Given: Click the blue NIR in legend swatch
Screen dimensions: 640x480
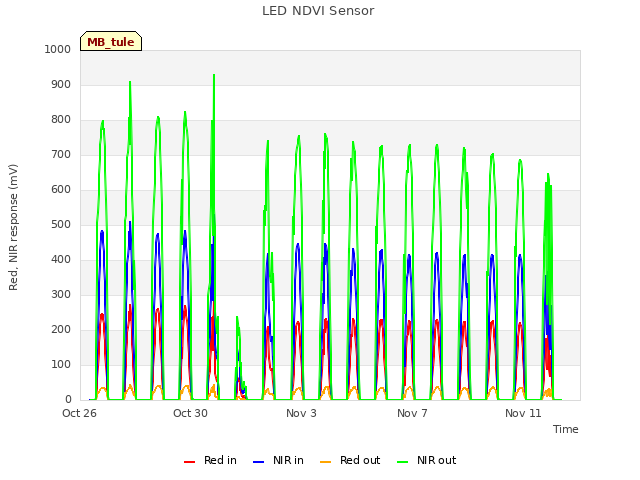Looking at the screenshot, I should click(x=258, y=462).
